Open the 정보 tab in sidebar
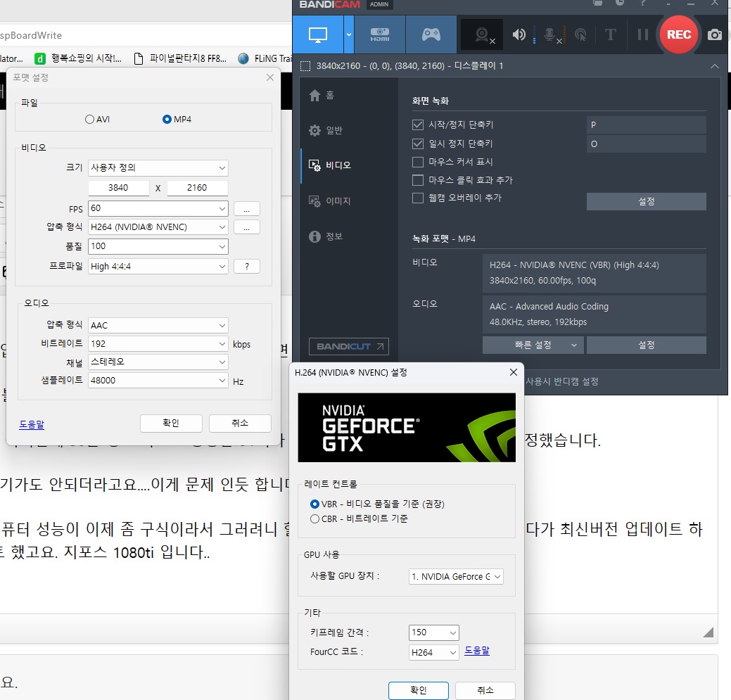 tap(326, 236)
